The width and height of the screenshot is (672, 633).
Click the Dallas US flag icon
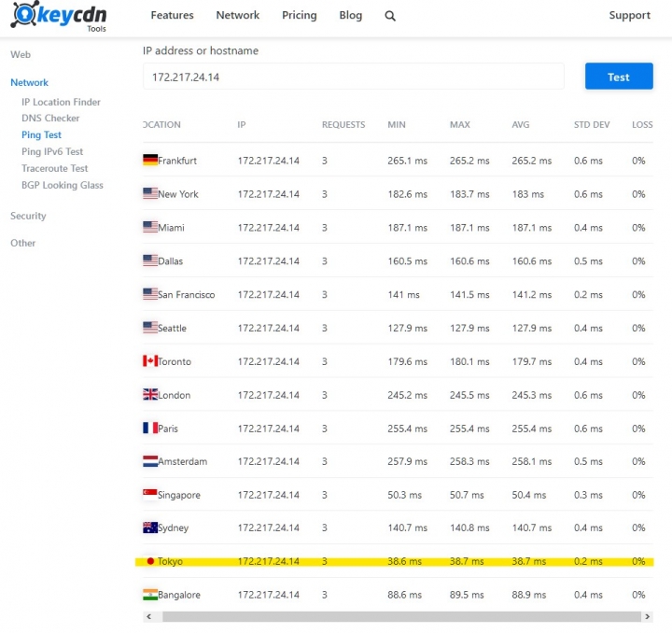[x=150, y=260]
